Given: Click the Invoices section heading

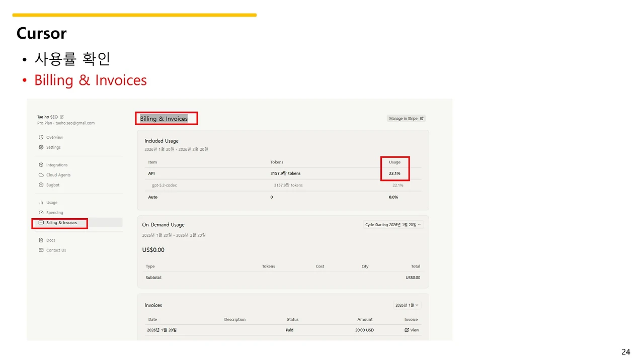Looking at the screenshot, I should click(153, 305).
